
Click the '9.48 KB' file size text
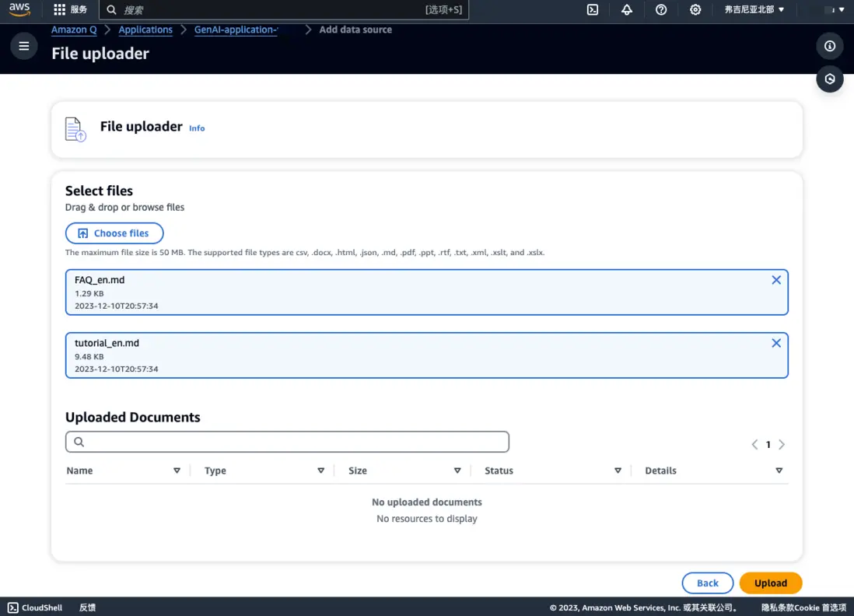tap(89, 357)
